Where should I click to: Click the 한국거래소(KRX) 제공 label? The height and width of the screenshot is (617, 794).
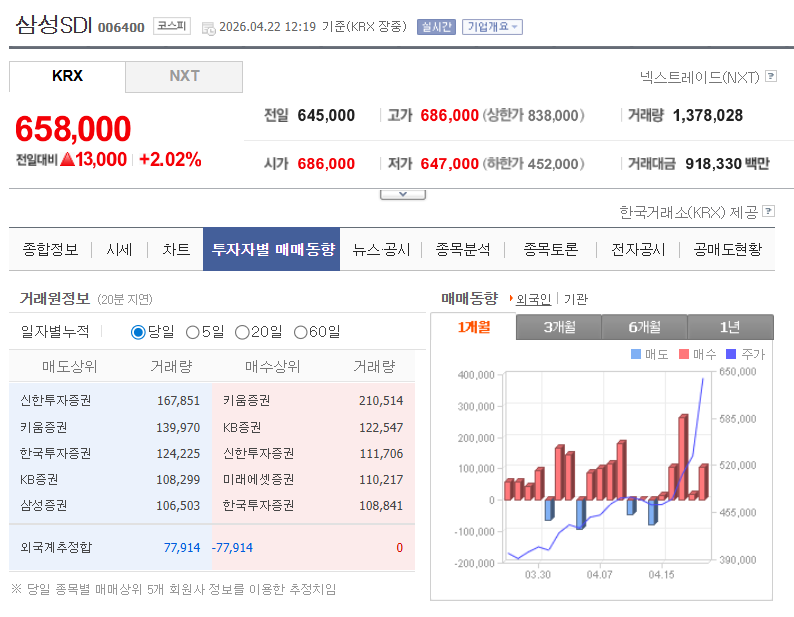point(689,212)
